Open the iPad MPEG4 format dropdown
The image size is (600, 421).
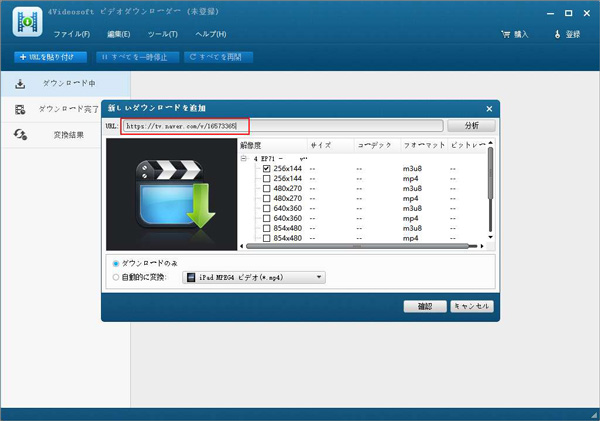(254, 277)
